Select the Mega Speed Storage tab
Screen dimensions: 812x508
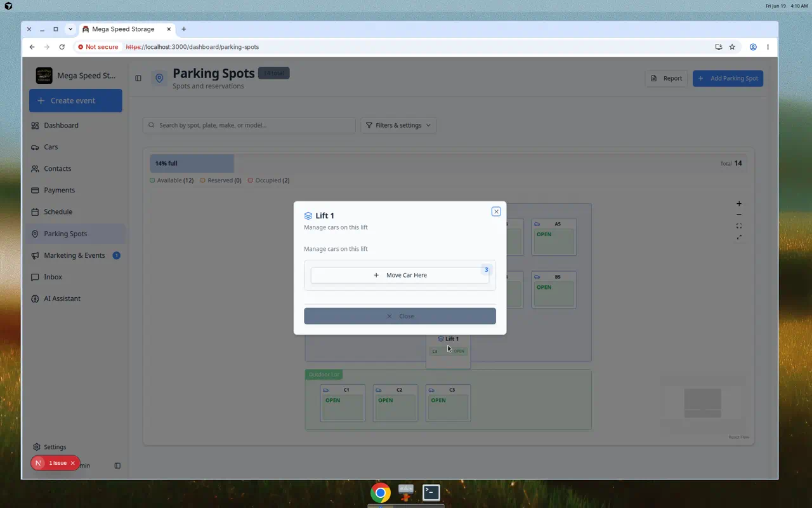pyautogui.click(x=127, y=29)
